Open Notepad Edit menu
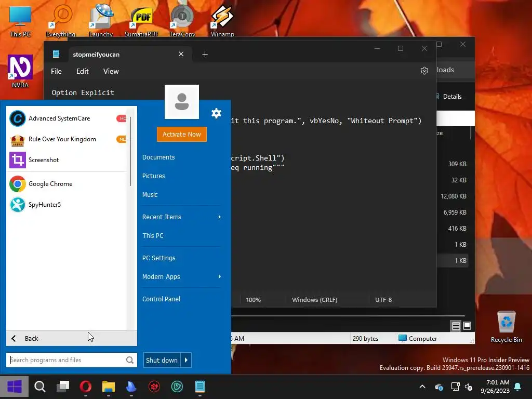The width and height of the screenshot is (532, 399). coord(83,71)
